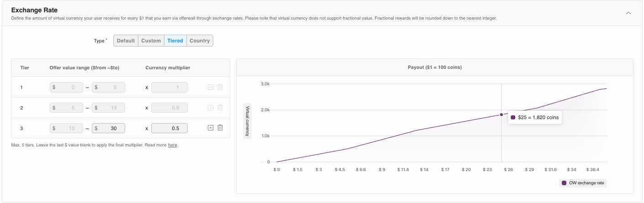The width and height of the screenshot is (644, 203).
Task: Click the $25 data point on chart
Action: [x=501, y=115]
